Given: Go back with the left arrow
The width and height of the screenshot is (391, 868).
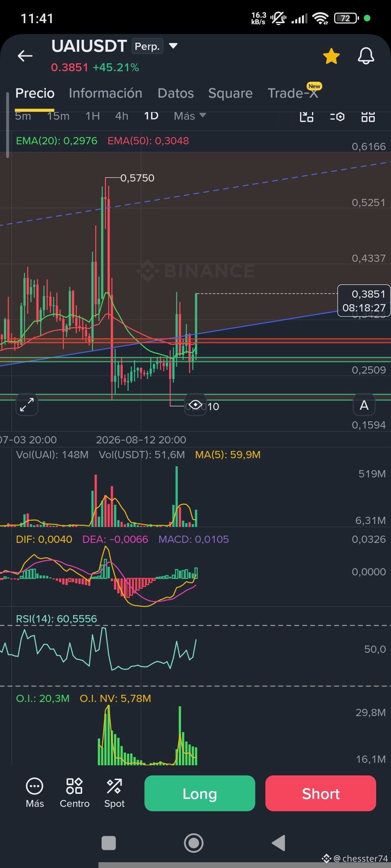Looking at the screenshot, I should [x=25, y=56].
